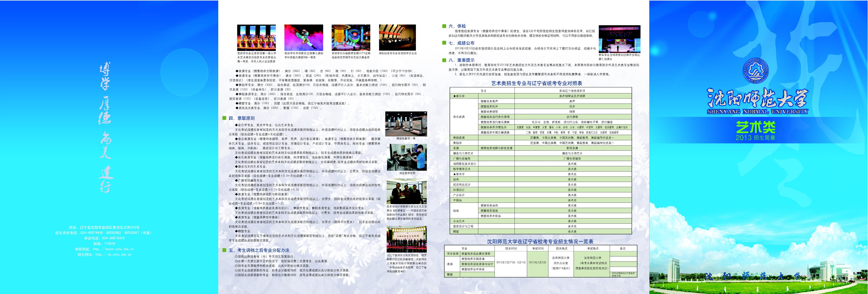Click the green square beside 四、录取原则

(224, 118)
